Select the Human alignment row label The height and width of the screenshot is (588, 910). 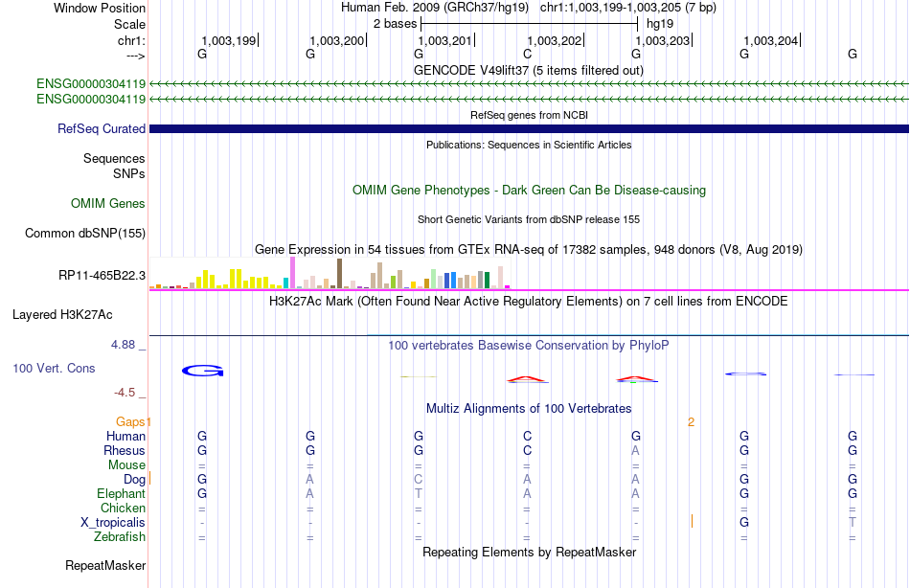[125, 437]
